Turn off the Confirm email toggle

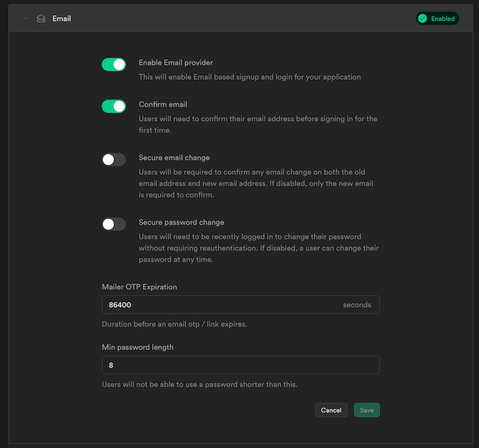click(114, 106)
